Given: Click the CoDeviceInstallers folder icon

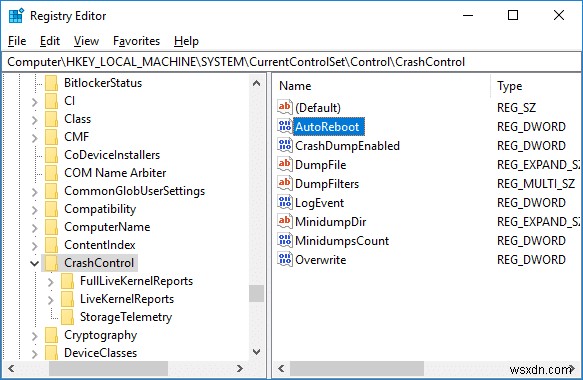Looking at the screenshot, I should (x=51, y=155).
